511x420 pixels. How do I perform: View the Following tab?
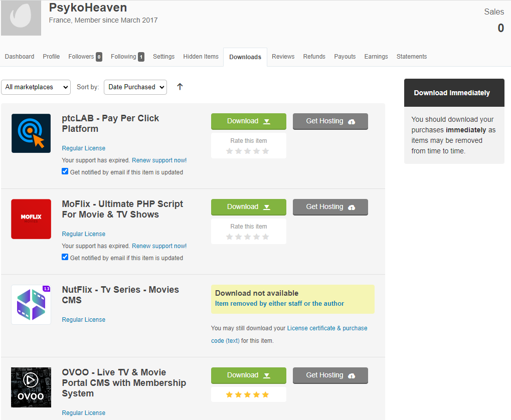point(127,57)
